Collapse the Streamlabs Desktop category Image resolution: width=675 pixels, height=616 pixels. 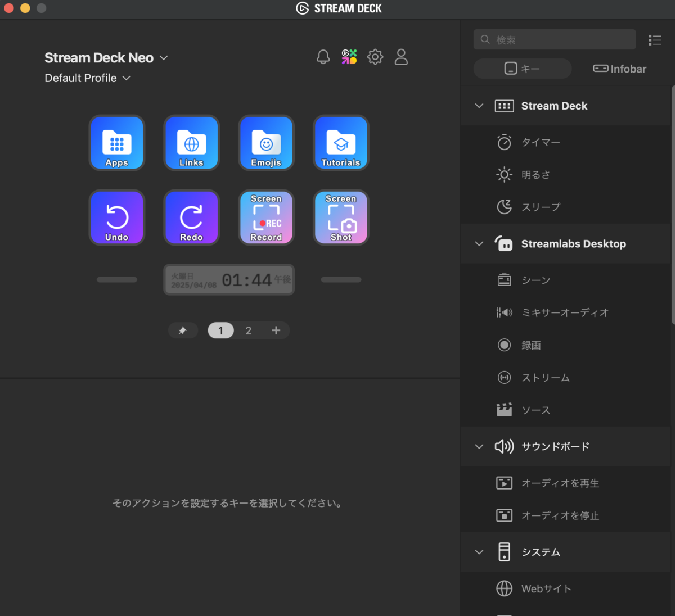[x=479, y=243]
